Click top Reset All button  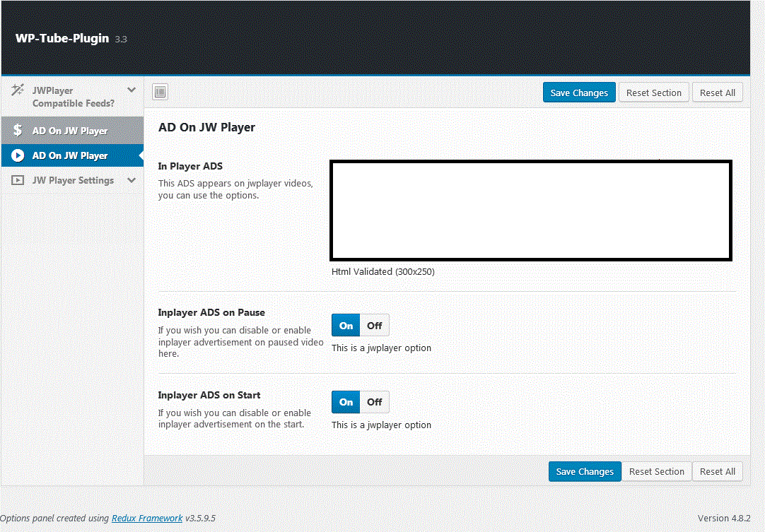[x=717, y=93]
